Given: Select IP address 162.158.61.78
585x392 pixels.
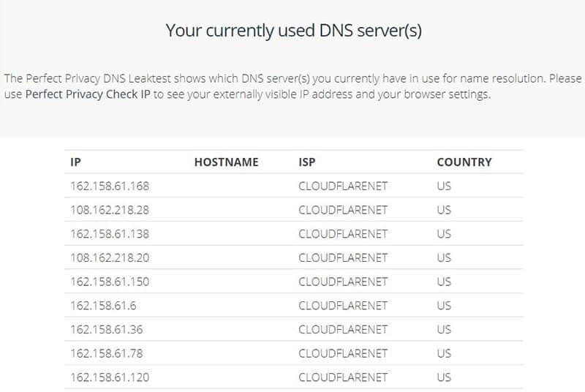Looking at the screenshot, I should tap(106, 353).
